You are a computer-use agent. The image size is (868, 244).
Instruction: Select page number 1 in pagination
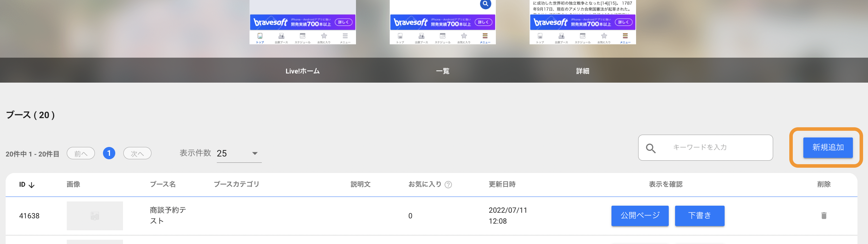click(x=109, y=153)
